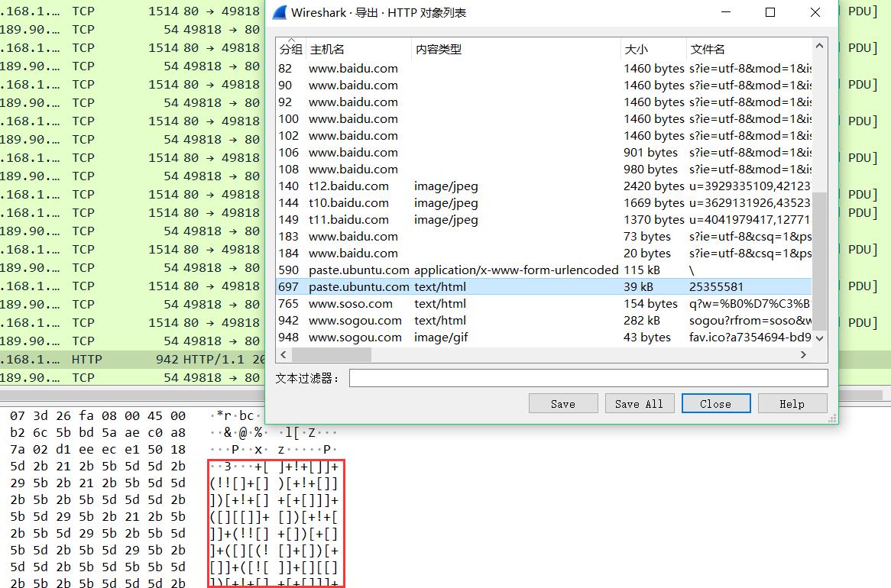Close the dialog with title bar X
The width and height of the screenshot is (891, 588).
(815, 12)
